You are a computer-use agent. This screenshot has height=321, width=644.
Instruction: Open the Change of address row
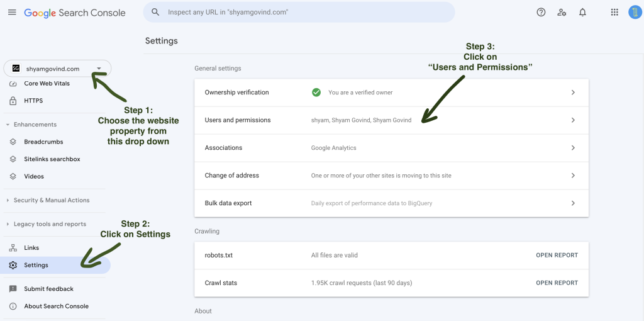391,176
